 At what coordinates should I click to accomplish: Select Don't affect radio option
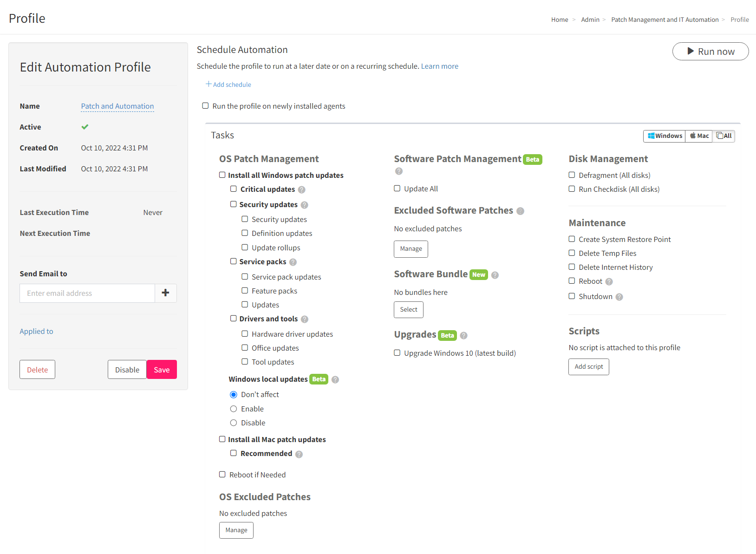(x=234, y=395)
